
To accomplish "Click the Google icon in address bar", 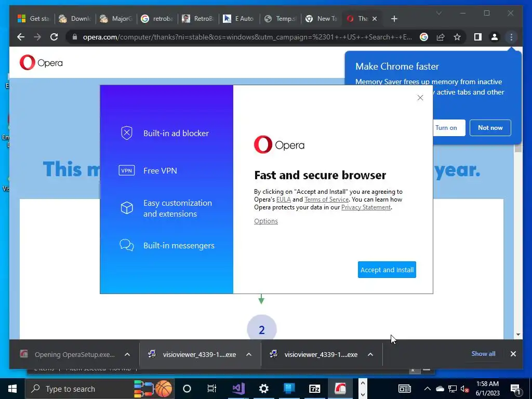I will tap(424, 37).
